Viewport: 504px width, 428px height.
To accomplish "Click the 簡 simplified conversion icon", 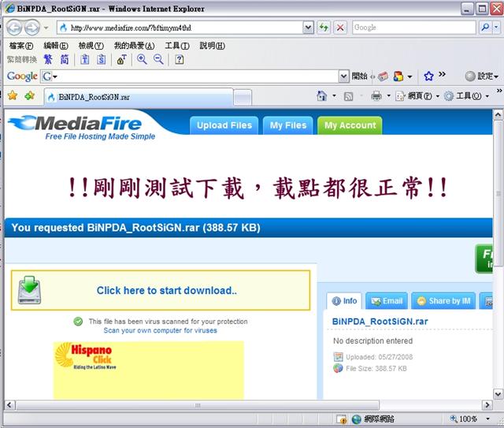I will tap(65, 59).
